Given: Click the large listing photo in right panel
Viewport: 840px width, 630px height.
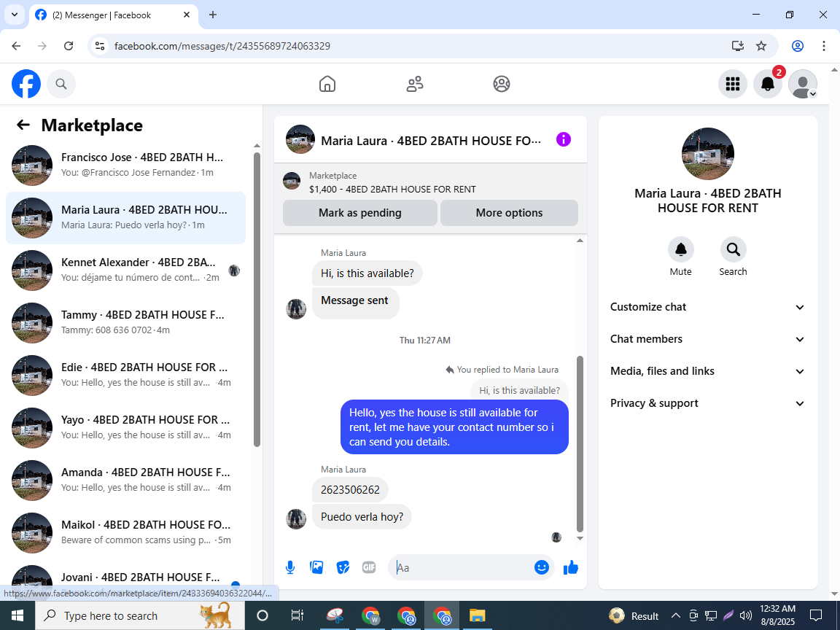Looking at the screenshot, I should pyautogui.click(x=708, y=154).
